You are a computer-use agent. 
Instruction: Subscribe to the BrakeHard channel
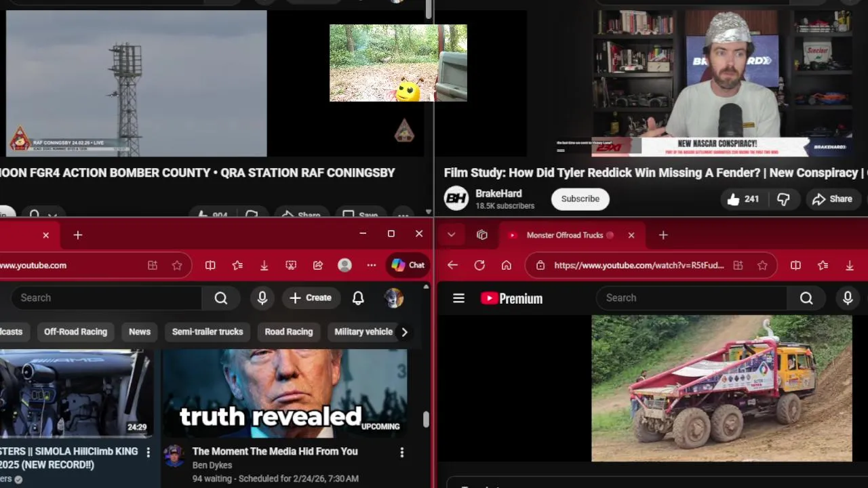[x=580, y=199]
